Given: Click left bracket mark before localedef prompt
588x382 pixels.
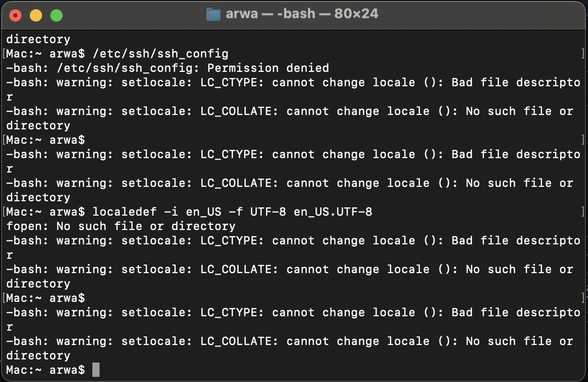Looking at the screenshot, I should coord(4,212).
